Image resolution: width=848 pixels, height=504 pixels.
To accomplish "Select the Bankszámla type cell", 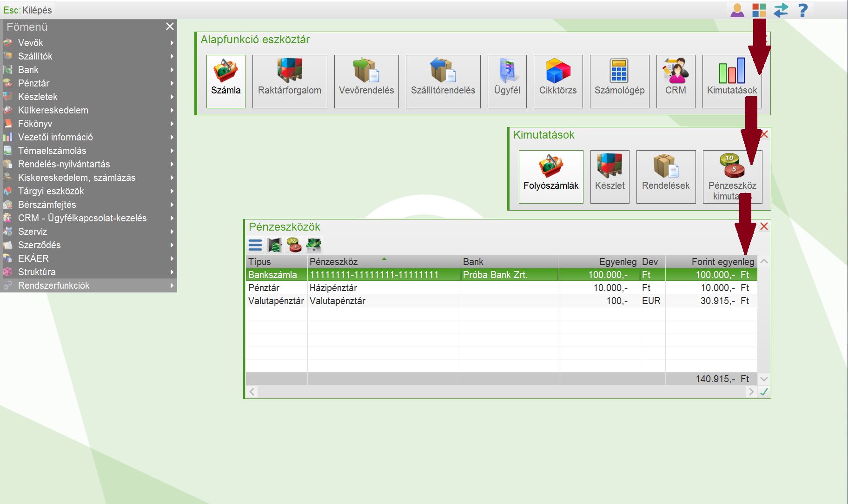I will [x=277, y=275].
